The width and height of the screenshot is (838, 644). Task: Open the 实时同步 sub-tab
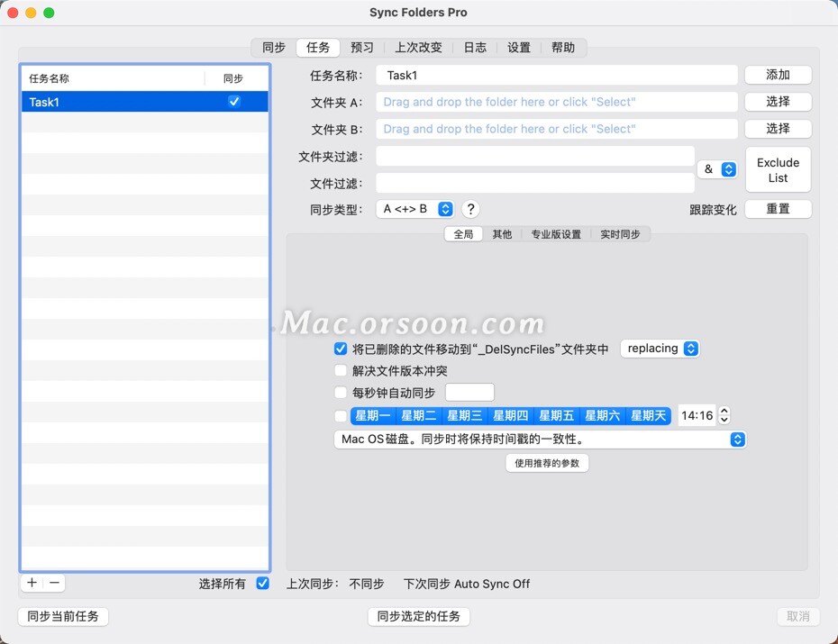(619, 233)
